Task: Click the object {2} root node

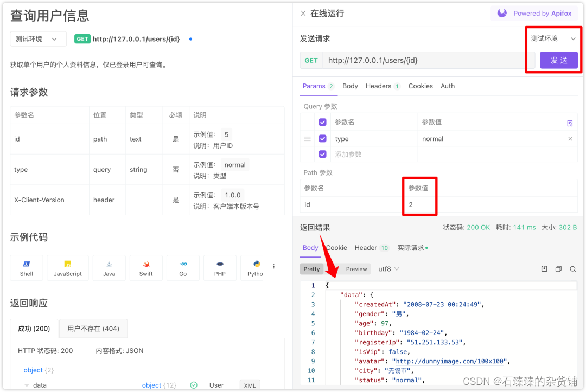Action: (x=39, y=370)
